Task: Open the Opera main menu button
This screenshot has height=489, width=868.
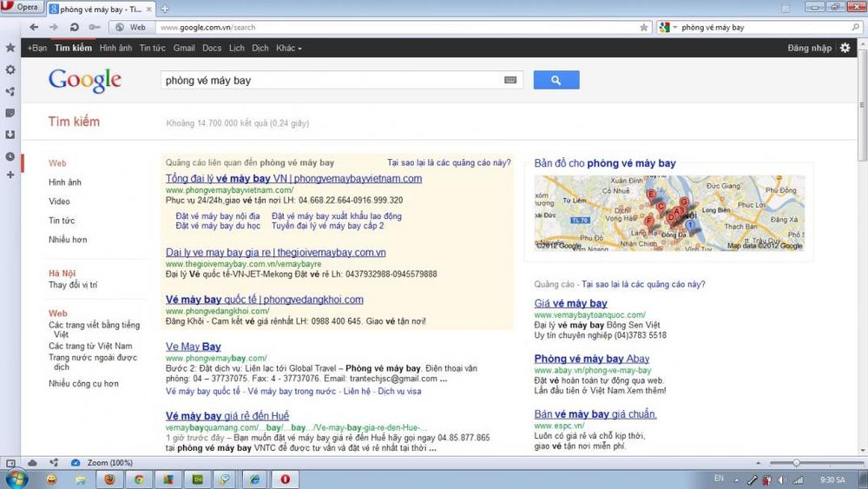Action: point(23,7)
